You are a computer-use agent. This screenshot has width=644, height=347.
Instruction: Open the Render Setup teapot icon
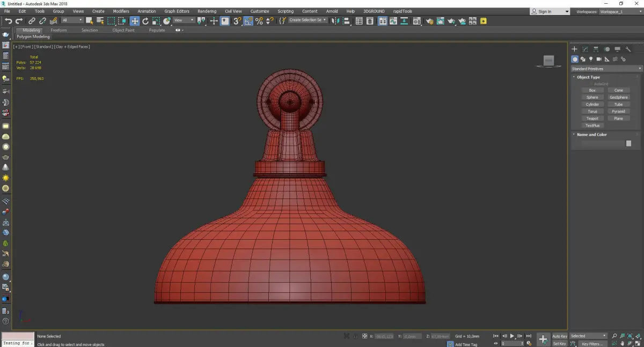(x=429, y=21)
